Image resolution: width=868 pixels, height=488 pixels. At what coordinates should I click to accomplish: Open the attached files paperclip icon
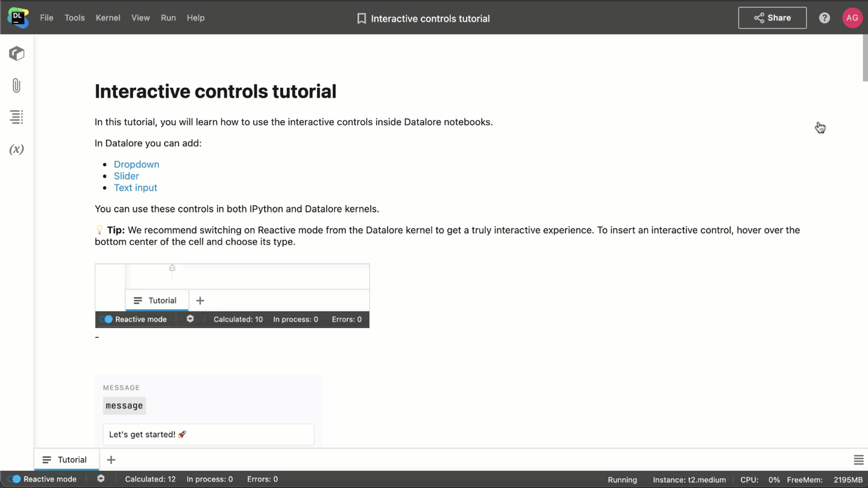pyautogui.click(x=17, y=86)
